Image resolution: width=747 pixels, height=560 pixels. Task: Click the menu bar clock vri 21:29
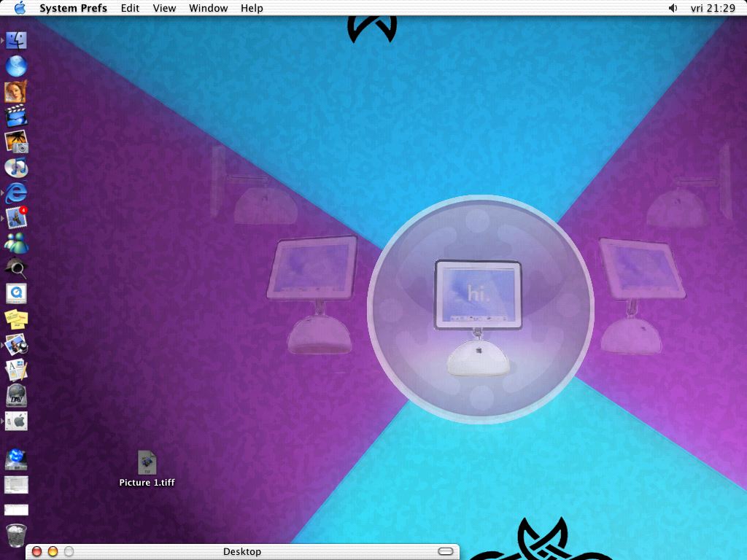point(713,8)
